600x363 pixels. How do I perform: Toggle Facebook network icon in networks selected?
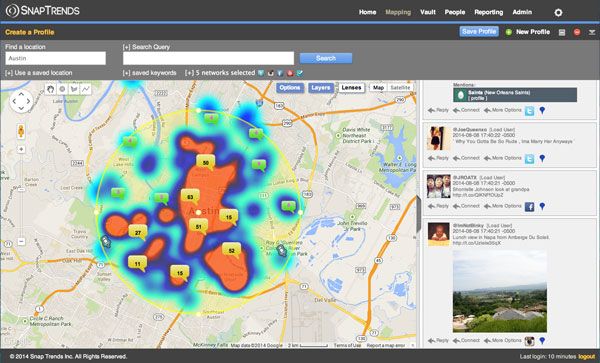coord(280,73)
